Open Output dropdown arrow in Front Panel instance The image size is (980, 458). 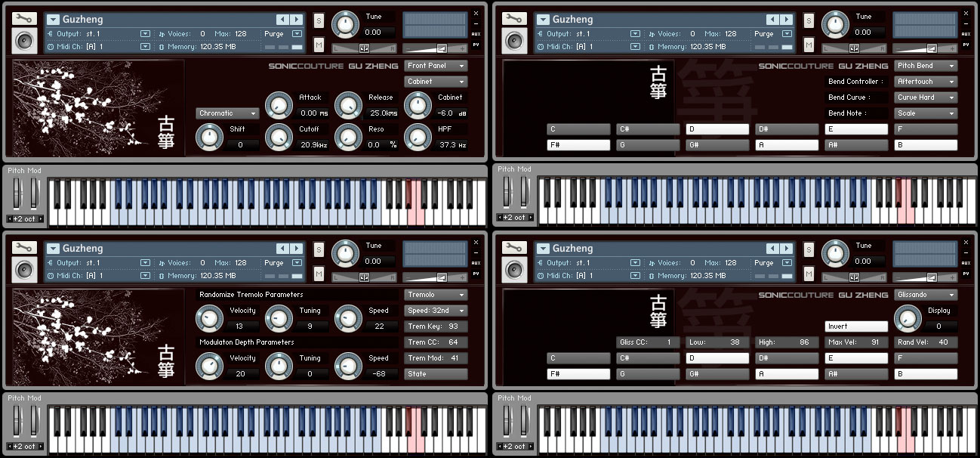pyautogui.click(x=145, y=34)
